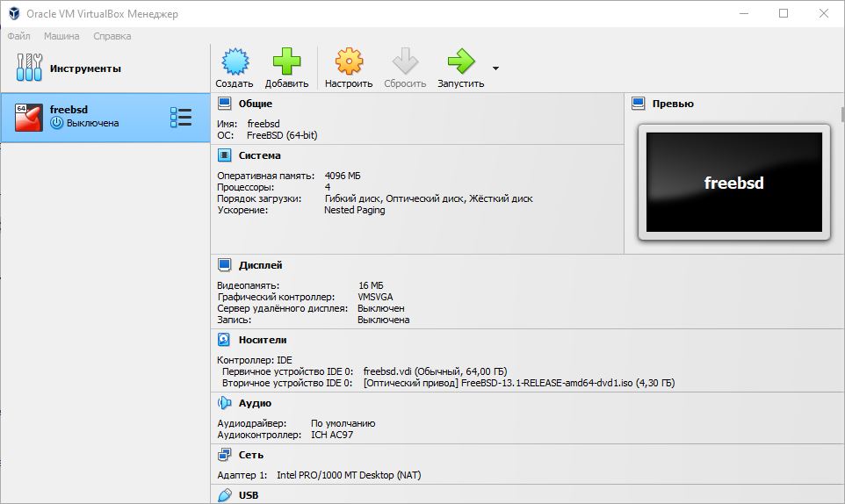The height and width of the screenshot is (504, 845).
Task: Click the 16 МБ video memory value
Action: click(372, 285)
